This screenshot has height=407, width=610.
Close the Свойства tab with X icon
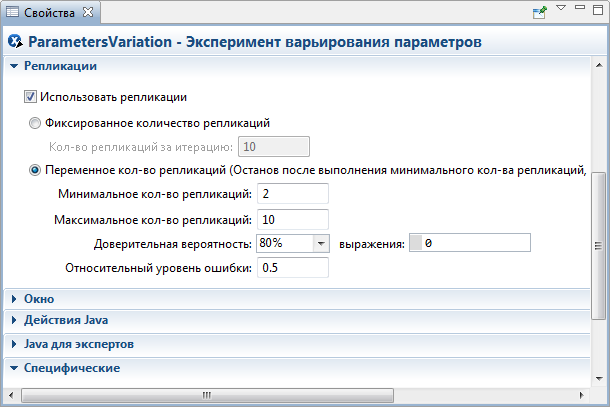click(88, 12)
